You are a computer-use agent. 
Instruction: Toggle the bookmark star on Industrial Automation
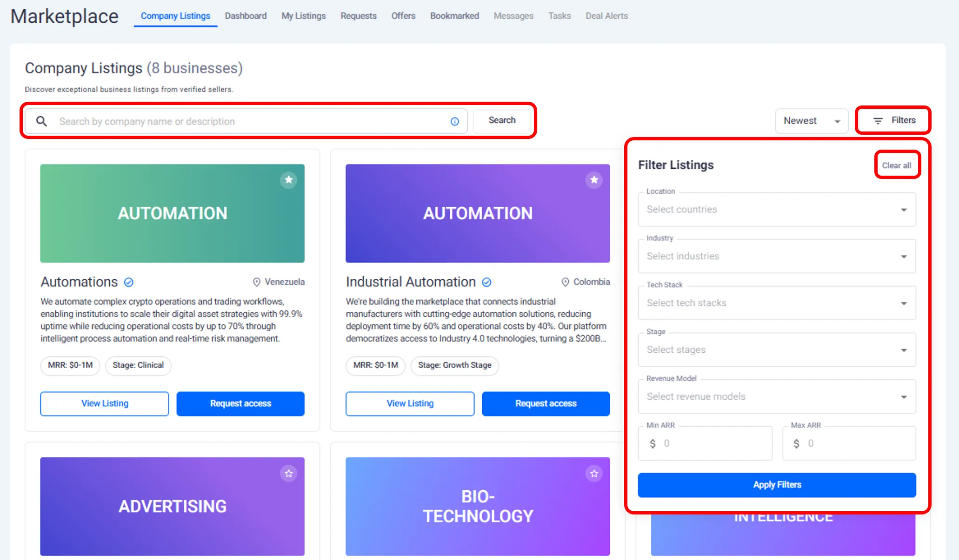point(594,180)
